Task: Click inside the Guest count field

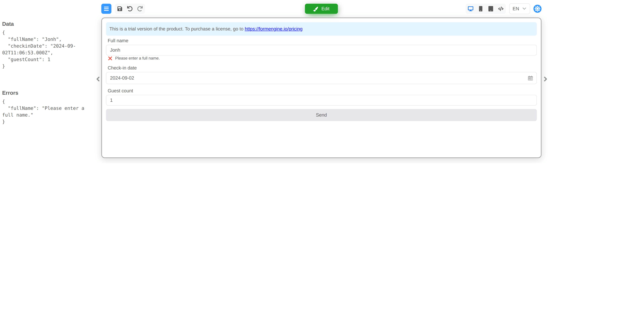Action: (321, 100)
